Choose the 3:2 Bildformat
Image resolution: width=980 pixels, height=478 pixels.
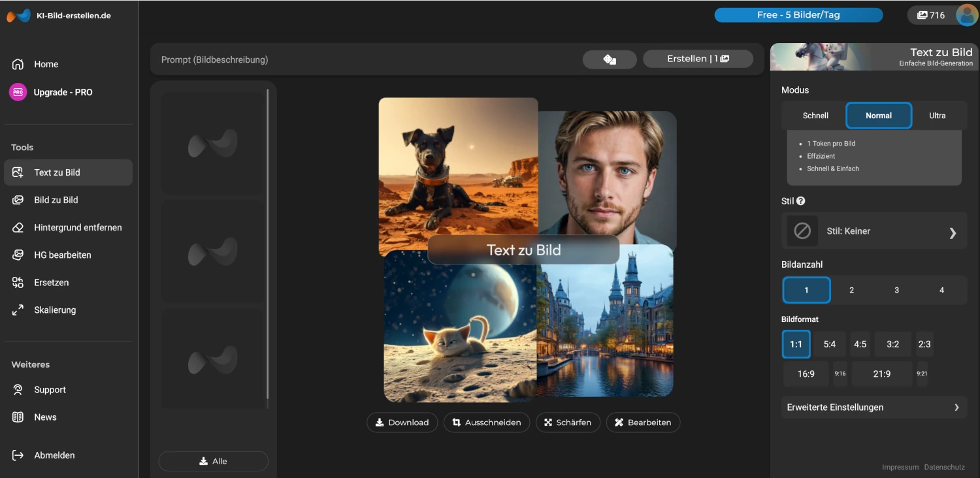coord(892,344)
